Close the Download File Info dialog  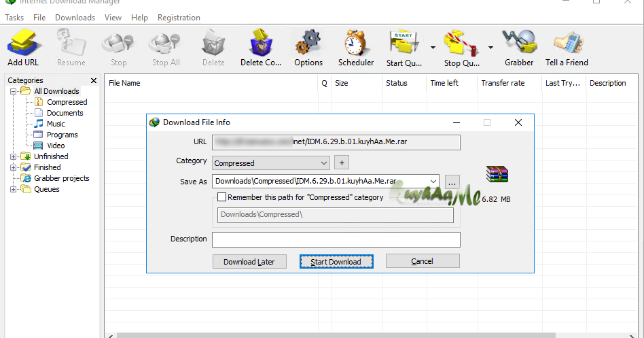tap(518, 122)
